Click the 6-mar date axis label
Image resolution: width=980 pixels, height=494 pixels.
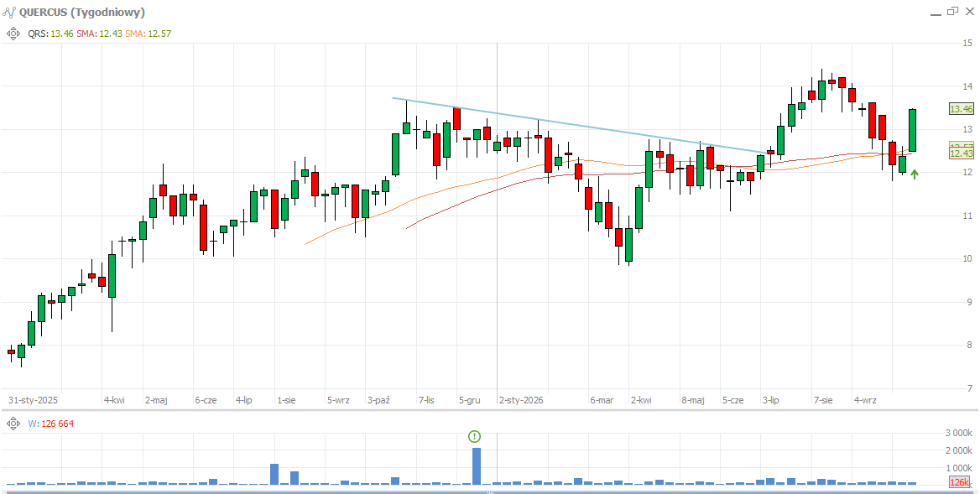point(602,400)
